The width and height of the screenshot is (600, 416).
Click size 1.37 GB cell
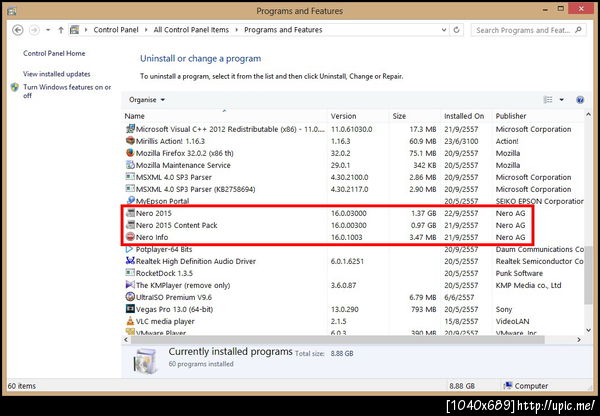tap(424, 213)
